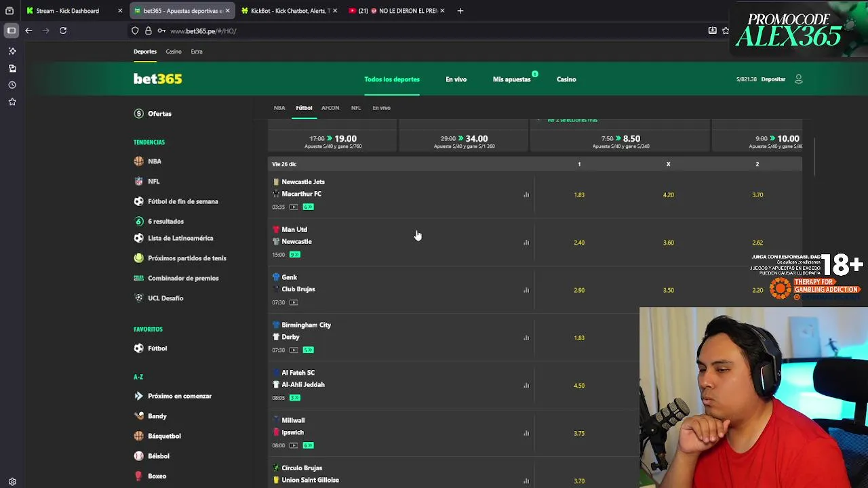This screenshot has height=488, width=868.
Task: Open the bet365 logo home link
Action: (157, 79)
